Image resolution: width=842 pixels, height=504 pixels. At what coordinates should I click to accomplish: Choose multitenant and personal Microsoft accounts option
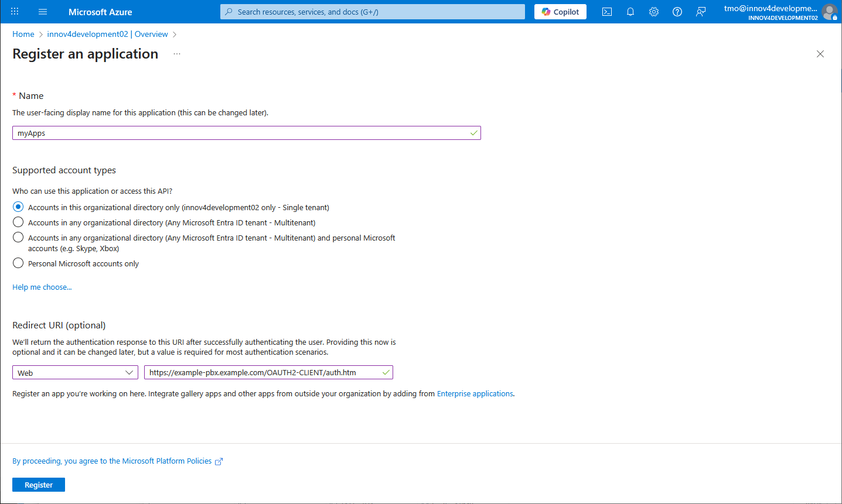pos(18,238)
